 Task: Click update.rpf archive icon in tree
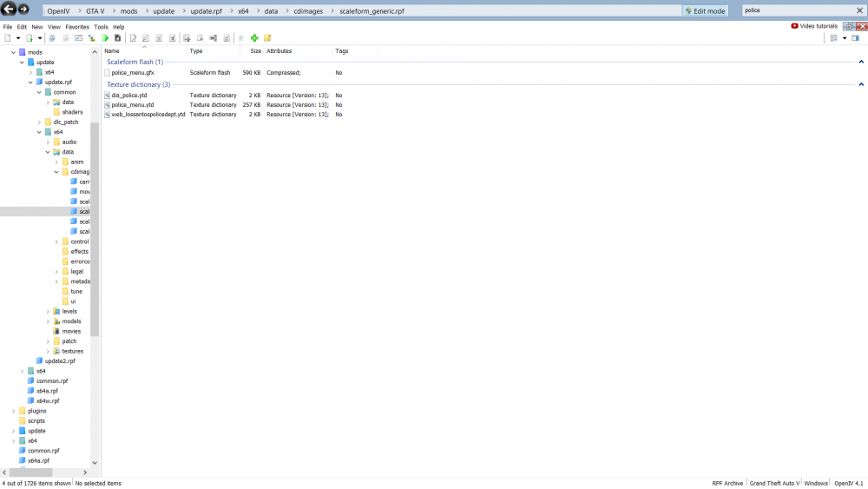click(x=39, y=82)
